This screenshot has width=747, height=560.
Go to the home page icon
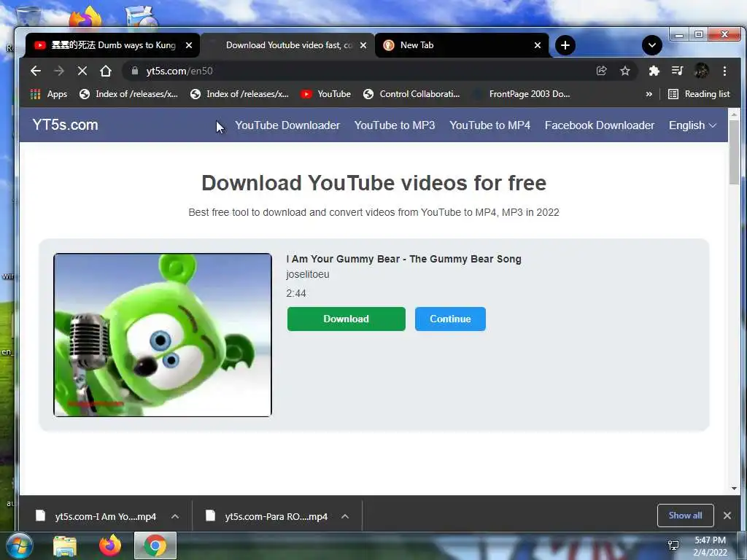tap(106, 71)
